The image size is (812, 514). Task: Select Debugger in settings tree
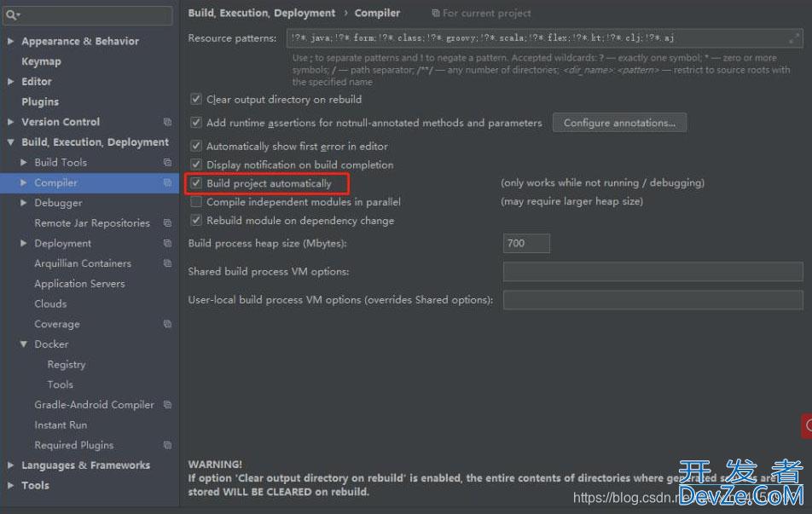click(x=58, y=203)
